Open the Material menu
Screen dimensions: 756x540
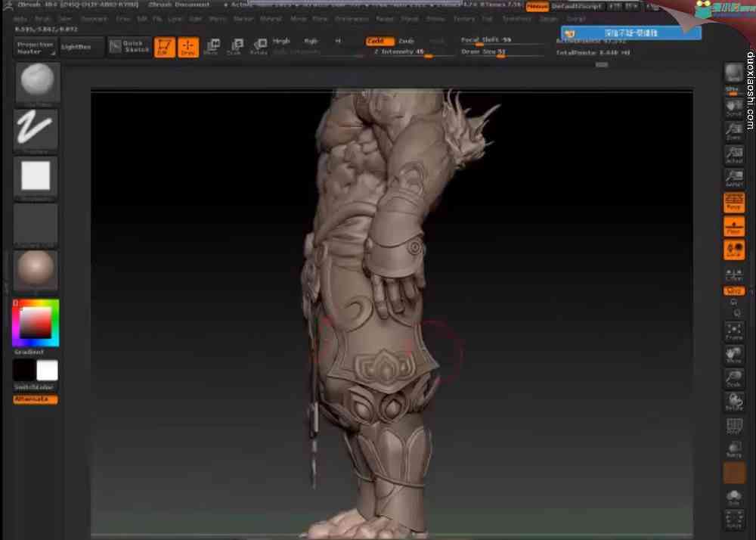pyautogui.click(x=271, y=19)
